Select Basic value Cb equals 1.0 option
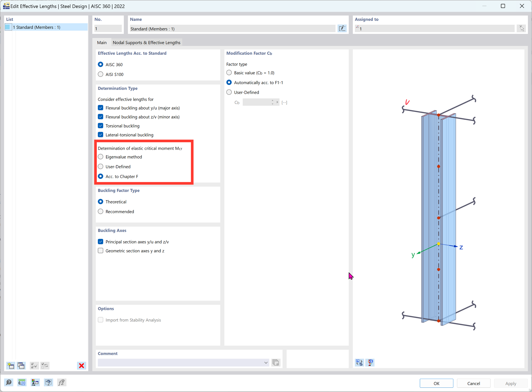The height and width of the screenshot is (392, 532). pyautogui.click(x=230, y=73)
